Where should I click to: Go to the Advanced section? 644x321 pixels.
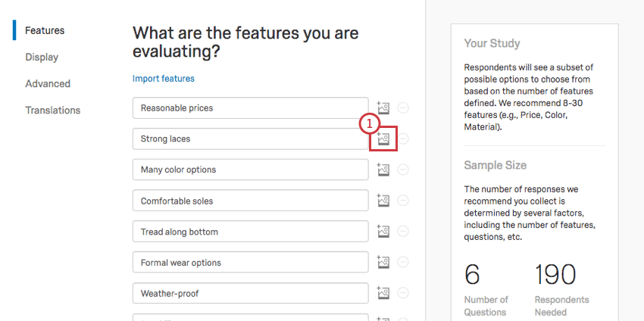[48, 83]
